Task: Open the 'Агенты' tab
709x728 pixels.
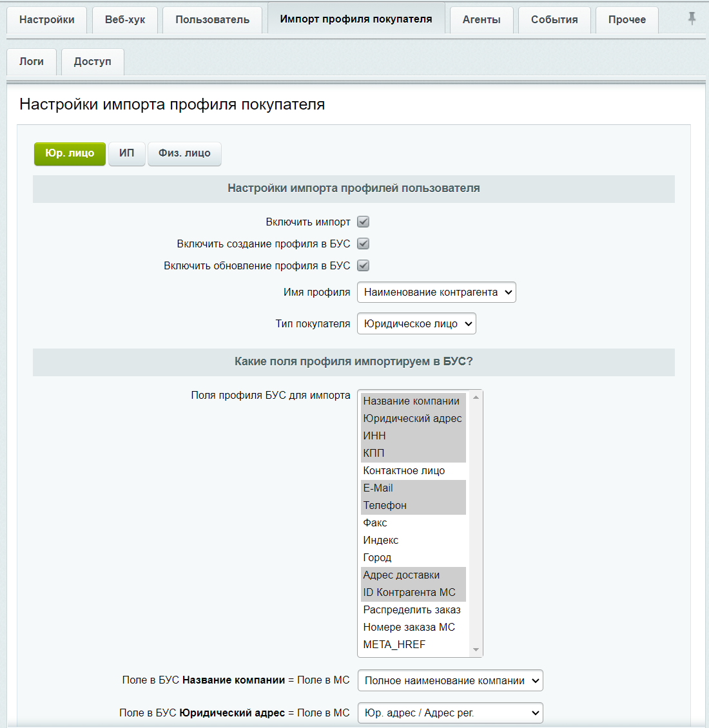Action: coord(481,20)
